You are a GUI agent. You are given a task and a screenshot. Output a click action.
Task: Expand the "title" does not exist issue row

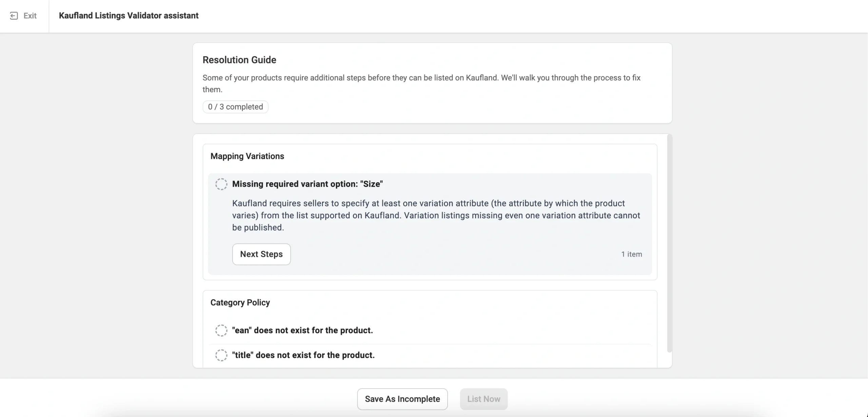303,355
